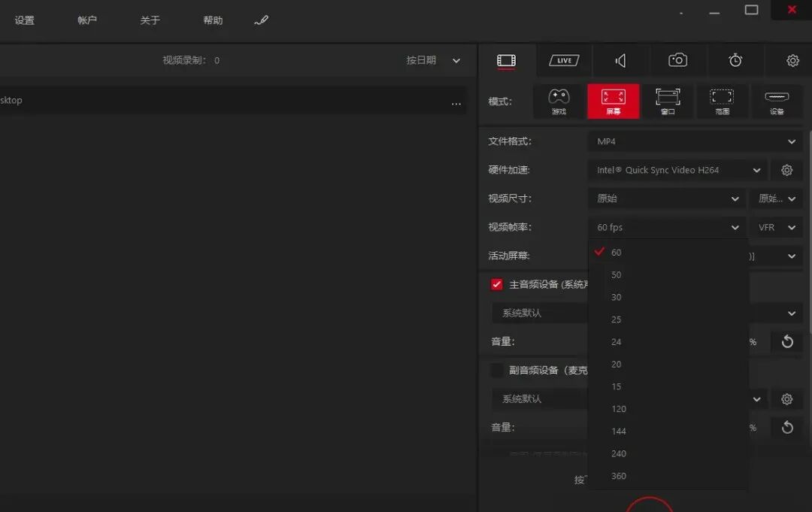
Task: Open the three-dots menu on desktop row
Action: click(x=456, y=104)
